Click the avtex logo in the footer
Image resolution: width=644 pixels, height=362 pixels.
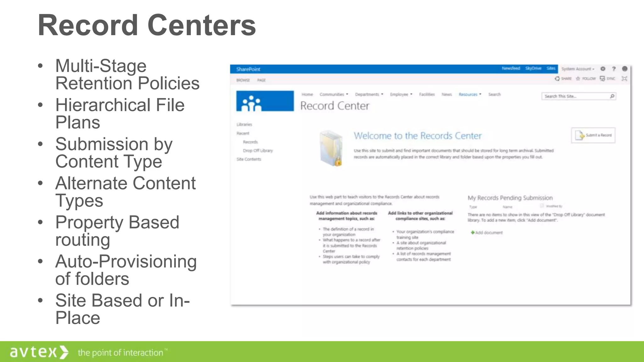pyautogui.click(x=39, y=352)
